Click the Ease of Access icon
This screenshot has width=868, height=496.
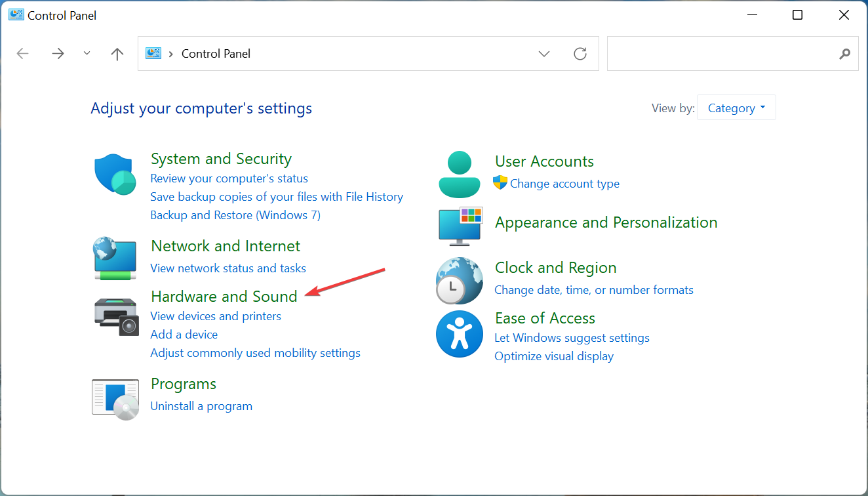[460, 334]
